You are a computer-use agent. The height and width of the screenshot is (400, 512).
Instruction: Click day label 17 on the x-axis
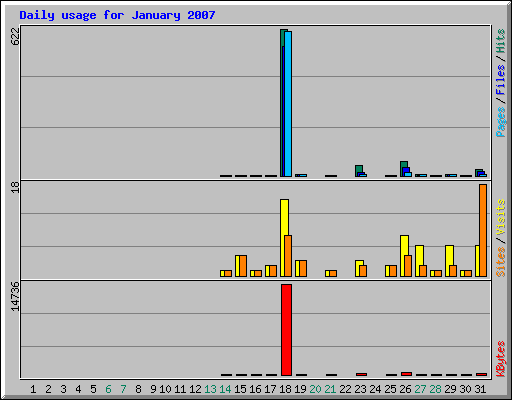pos(270,389)
